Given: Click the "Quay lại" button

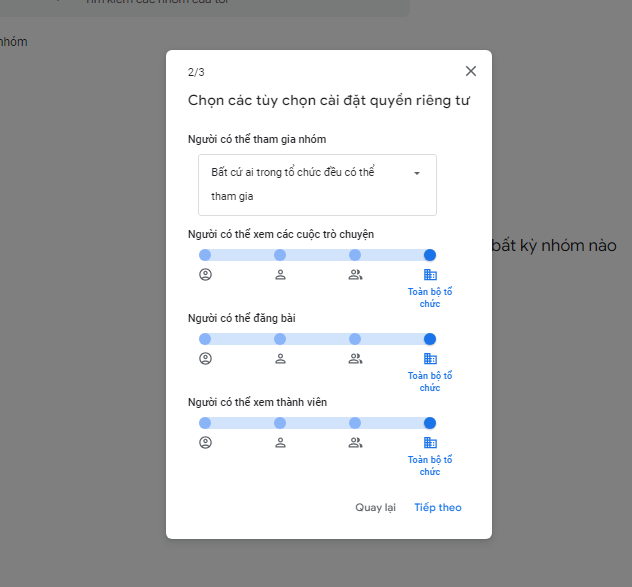Looking at the screenshot, I should click(375, 507).
